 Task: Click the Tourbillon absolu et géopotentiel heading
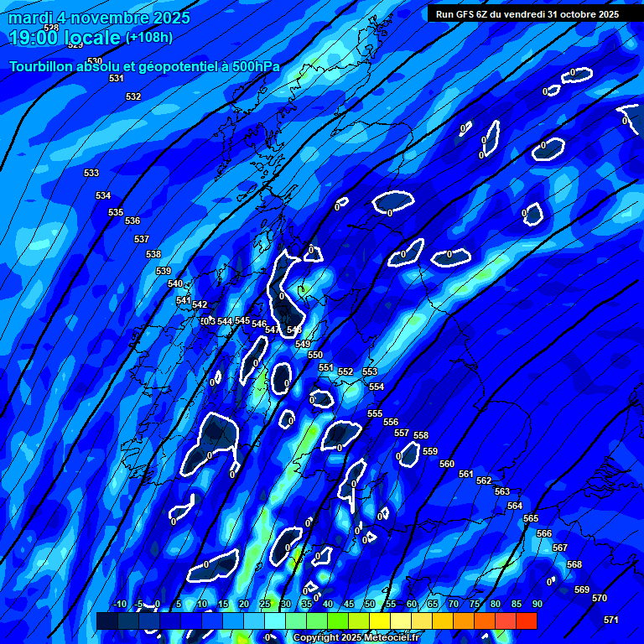[144, 66]
